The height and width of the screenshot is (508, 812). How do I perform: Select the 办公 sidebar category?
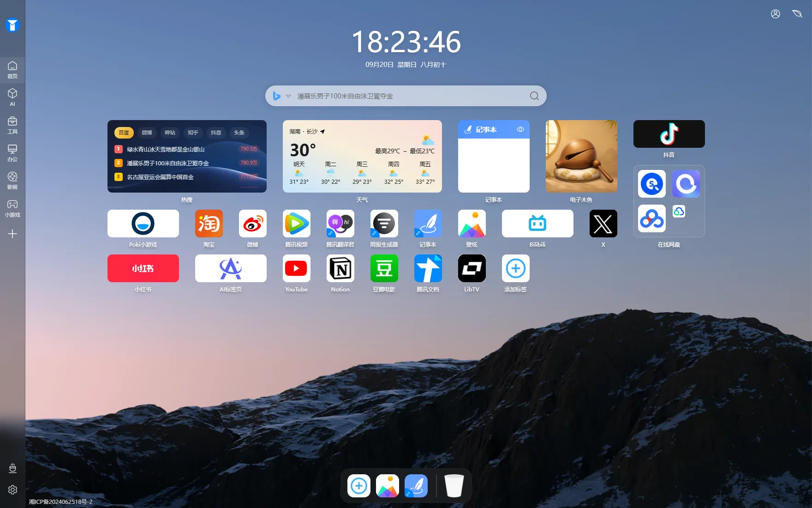pyautogui.click(x=12, y=153)
